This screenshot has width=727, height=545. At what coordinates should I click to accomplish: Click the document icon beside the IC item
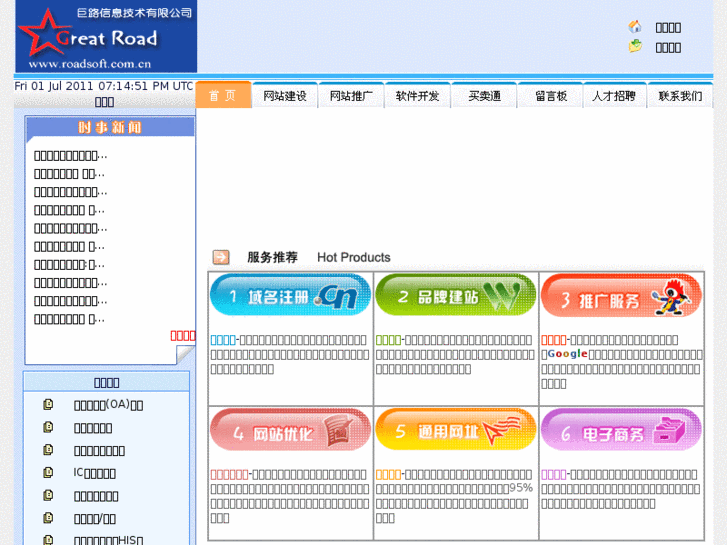(x=48, y=473)
